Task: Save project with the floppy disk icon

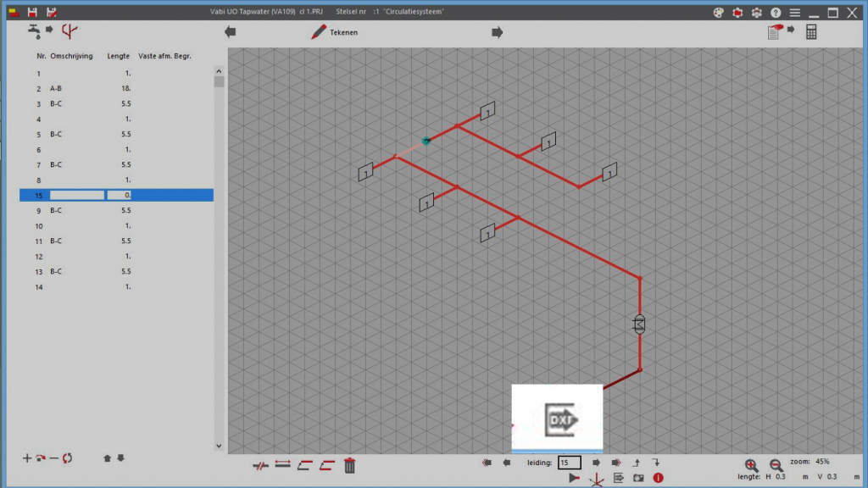Action: point(32,12)
